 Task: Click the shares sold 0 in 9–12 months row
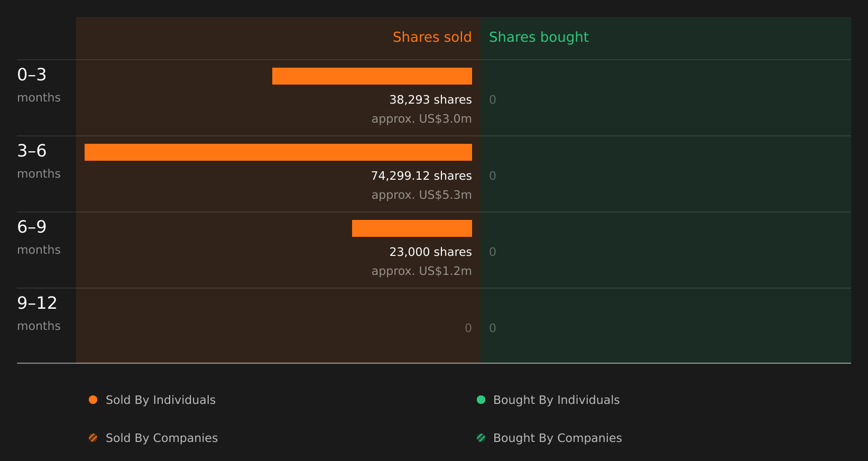pyautogui.click(x=468, y=328)
